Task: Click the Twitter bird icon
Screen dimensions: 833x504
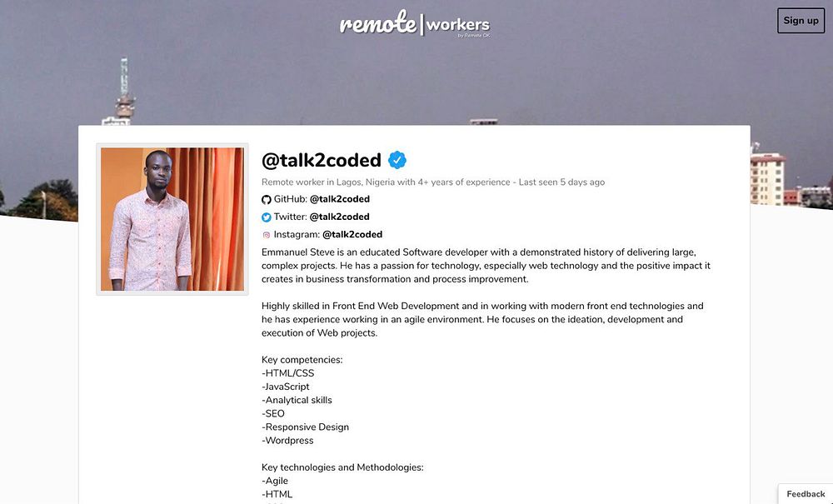Action: pos(267,217)
